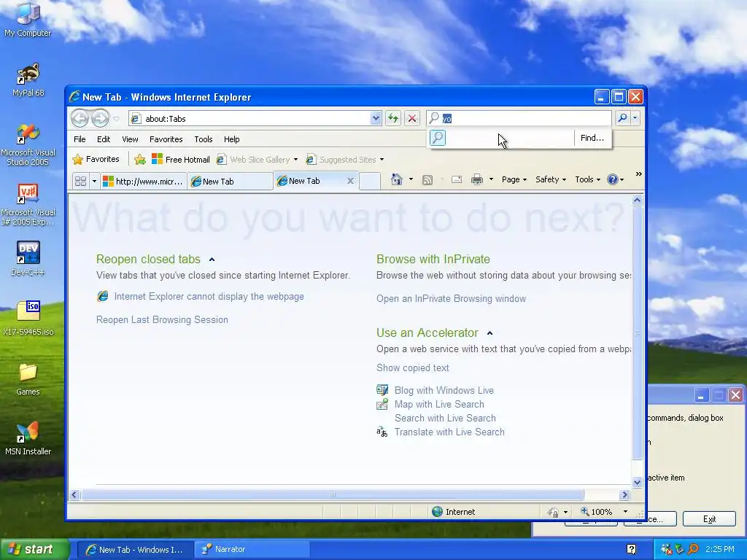Switch to the first New Tab
Image resolution: width=747 pixels, height=560 pixels.
pyautogui.click(x=230, y=182)
